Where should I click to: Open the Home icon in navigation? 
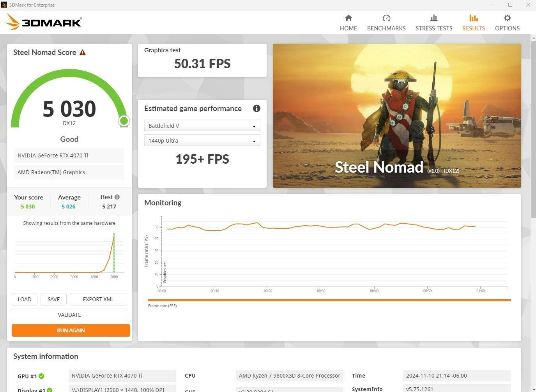pyautogui.click(x=348, y=18)
